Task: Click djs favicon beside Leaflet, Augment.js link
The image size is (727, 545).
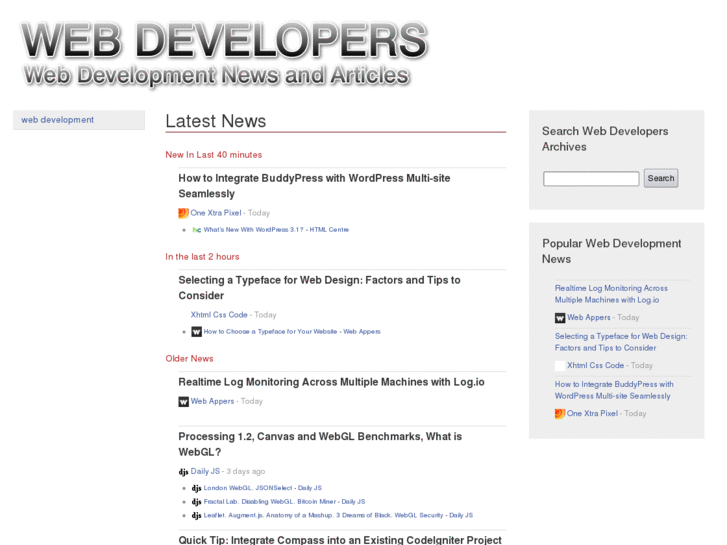Action: click(x=197, y=515)
